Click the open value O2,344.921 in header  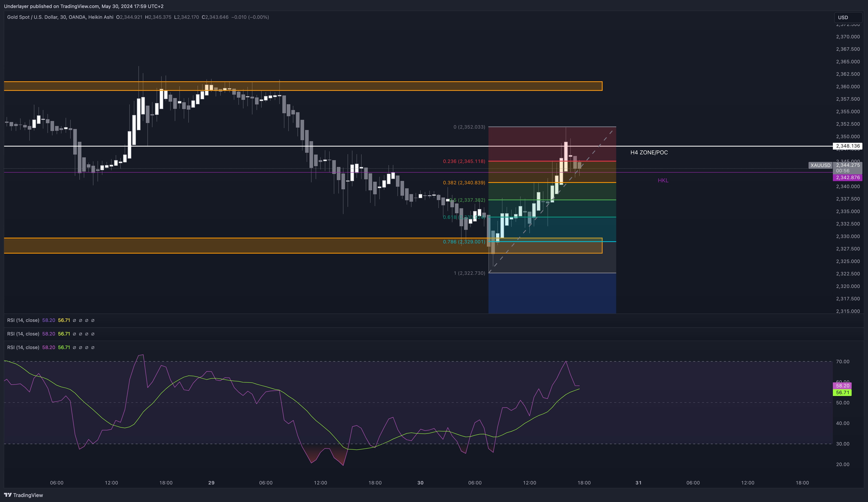(129, 17)
